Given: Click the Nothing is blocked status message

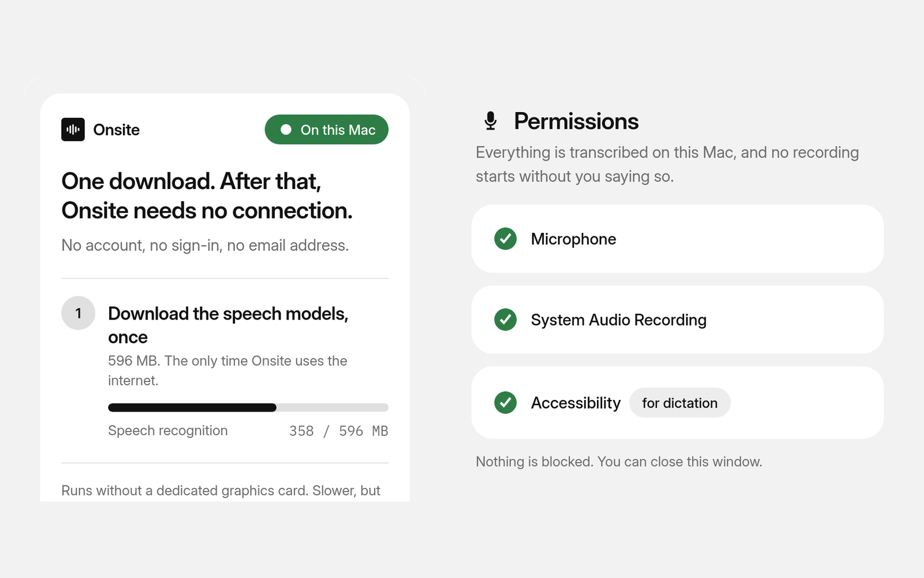Looking at the screenshot, I should [619, 462].
